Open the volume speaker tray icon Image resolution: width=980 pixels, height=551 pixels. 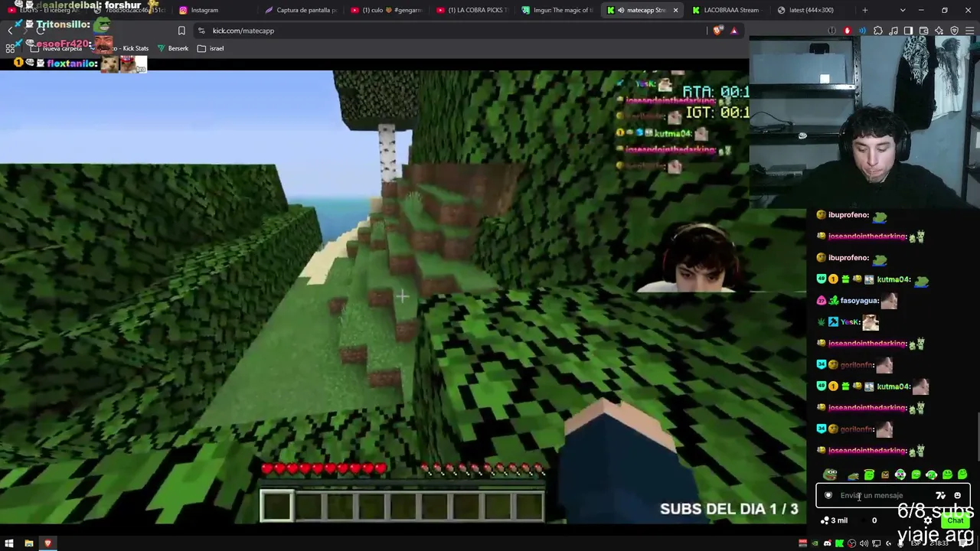864,543
